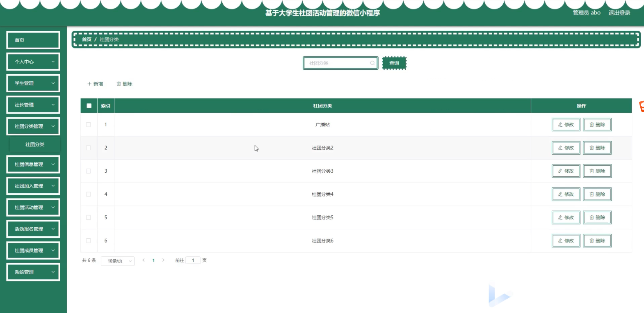Click the 查询 search button
The image size is (644, 313).
394,63
